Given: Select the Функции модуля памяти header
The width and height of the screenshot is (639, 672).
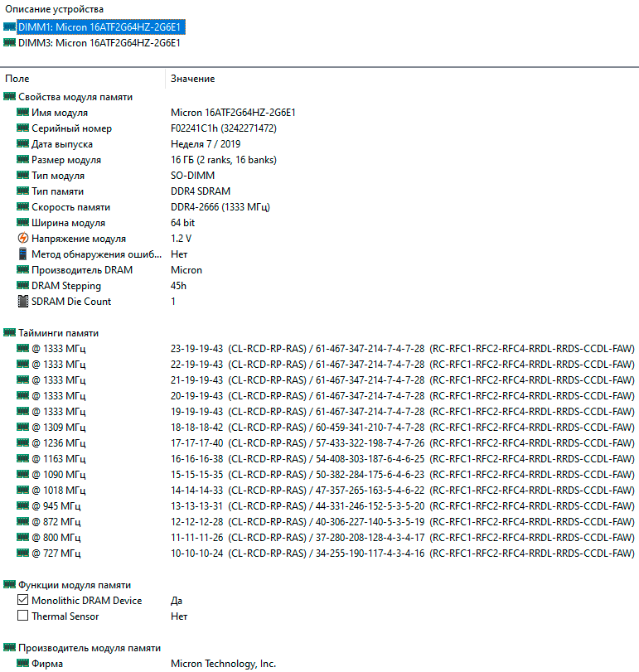Looking at the screenshot, I should coord(75,585).
